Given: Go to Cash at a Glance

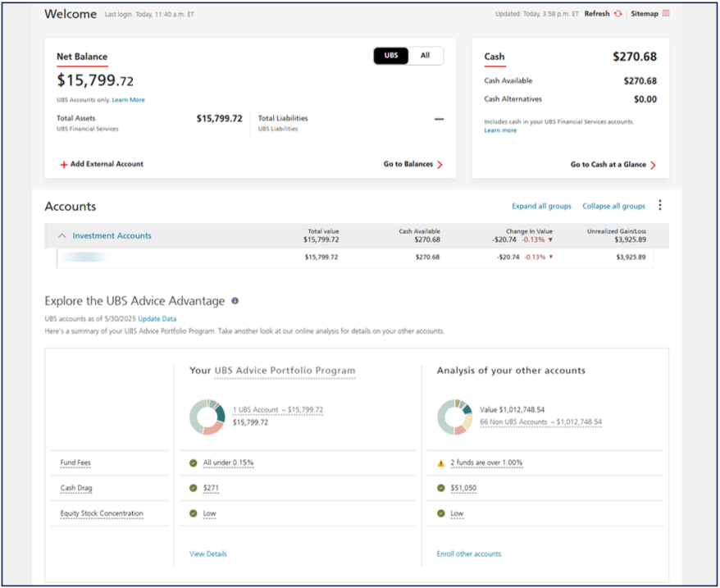Looking at the screenshot, I should (608, 165).
